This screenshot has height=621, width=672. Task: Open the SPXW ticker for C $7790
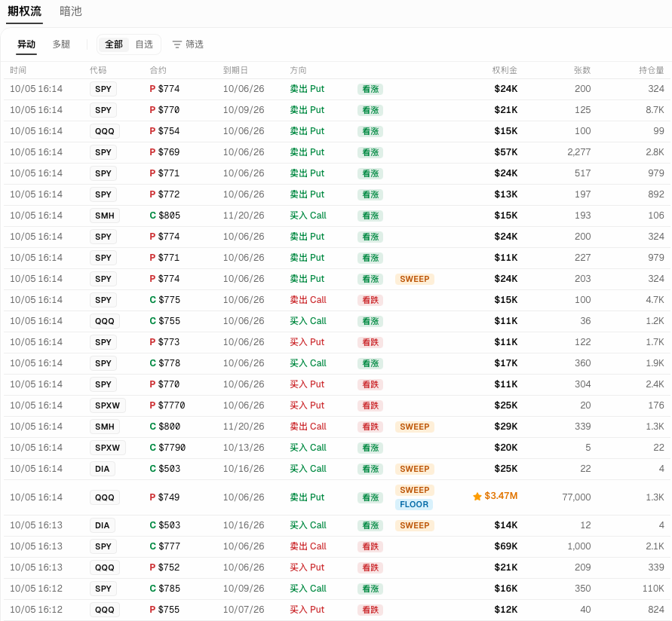pos(108,448)
